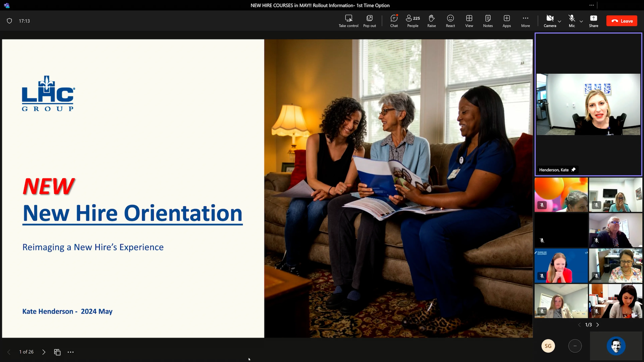This screenshot has width=644, height=362.
Task: Expand Camera options dropdown arrow
Action: pyautogui.click(x=559, y=21)
